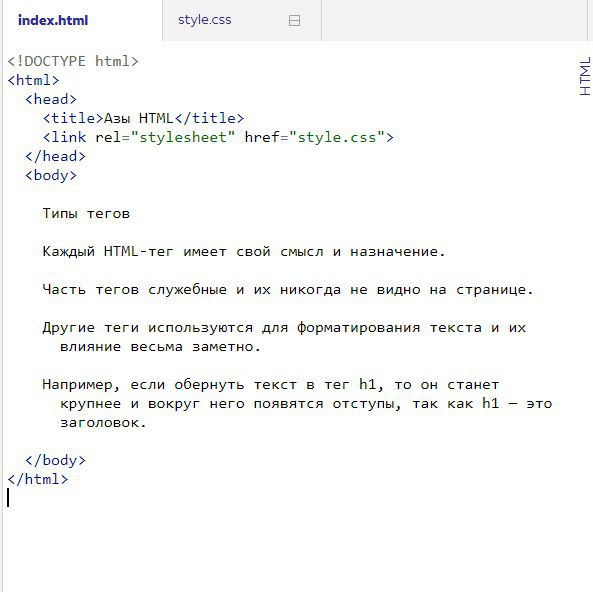Image resolution: width=593 pixels, height=592 pixels.
Task: Click the closing </html> tag
Action: 38,479
